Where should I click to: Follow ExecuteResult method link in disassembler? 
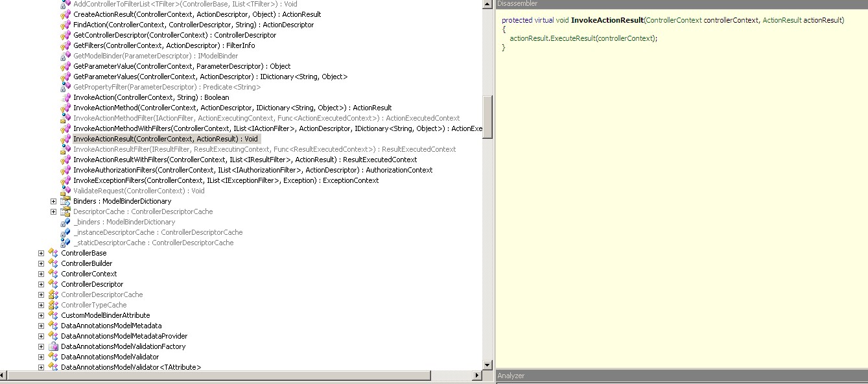pyautogui.click(x=572, y=38)
